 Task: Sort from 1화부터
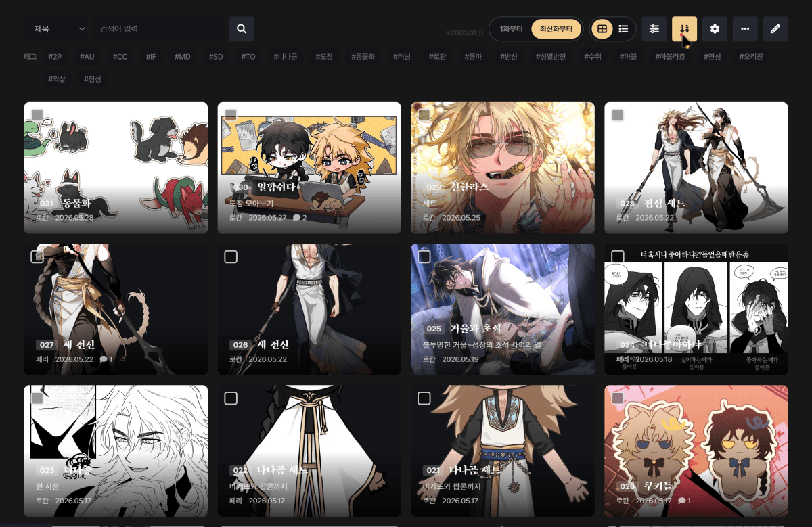tap(511, 29)
